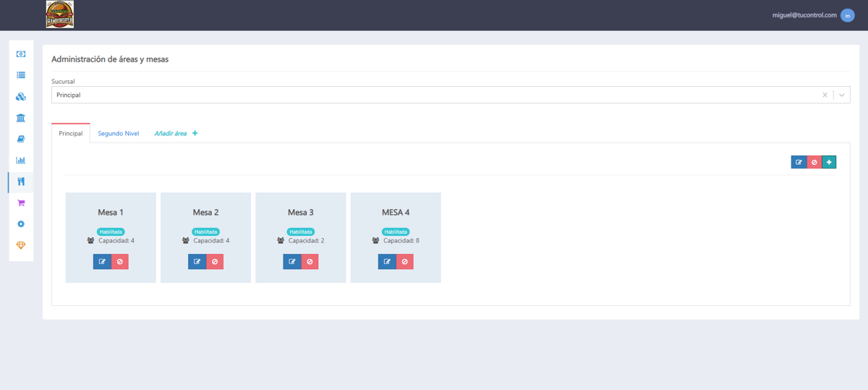Image resolution: width=868 pixels, height=390 pixels.
Task: Edit Mesa 3
Action: (292, 261)
